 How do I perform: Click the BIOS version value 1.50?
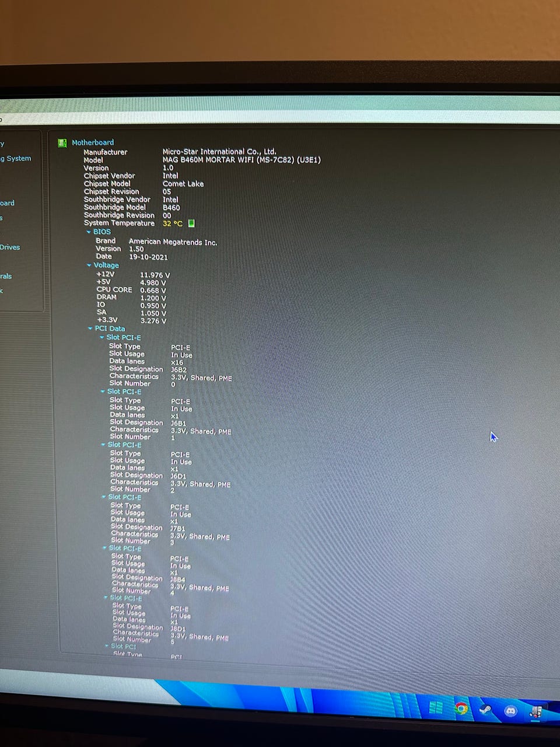(136, 249)
